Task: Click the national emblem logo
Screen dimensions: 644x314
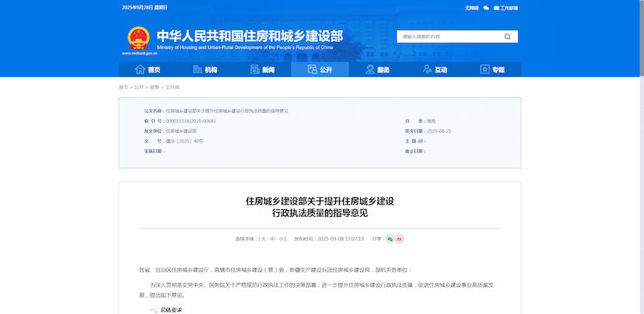Action: 138,39
